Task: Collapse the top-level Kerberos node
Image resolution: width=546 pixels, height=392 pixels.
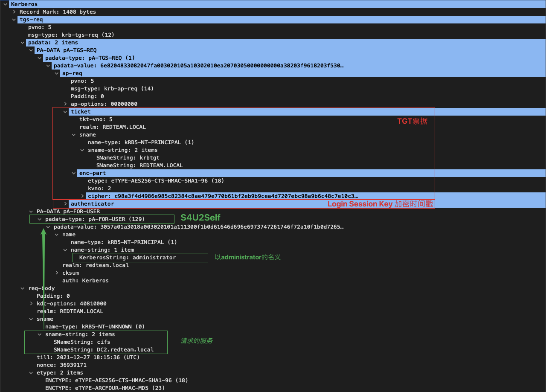Action: (6, 4)
